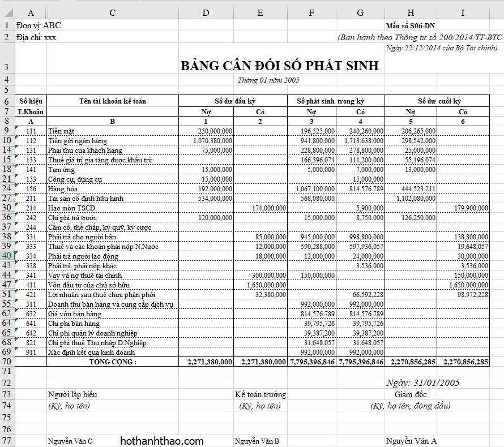This screenshot has height=447, width=504.
Task: Select the row 77 header
Action: point(7,441)
